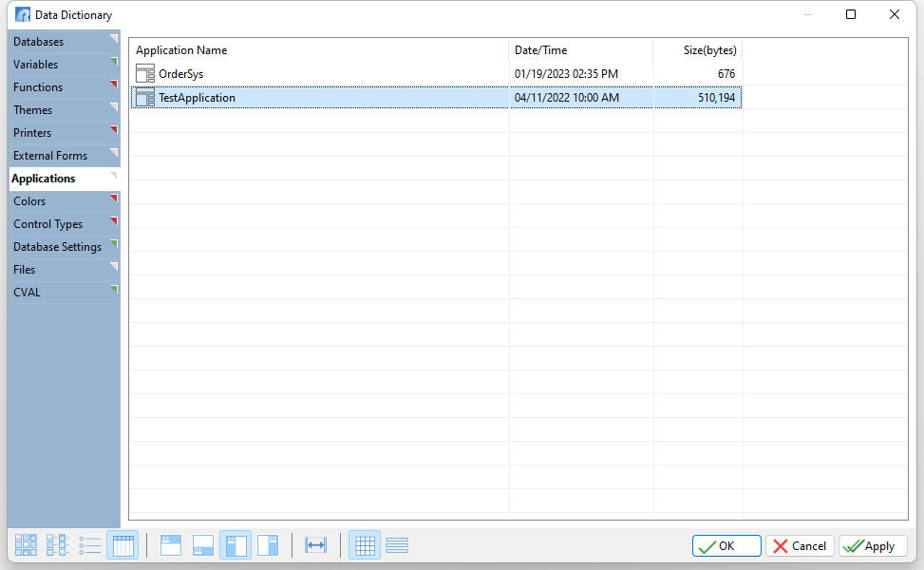924x570 pixels.
Task: Select the TestApplication name text
Action: point(197,98)
